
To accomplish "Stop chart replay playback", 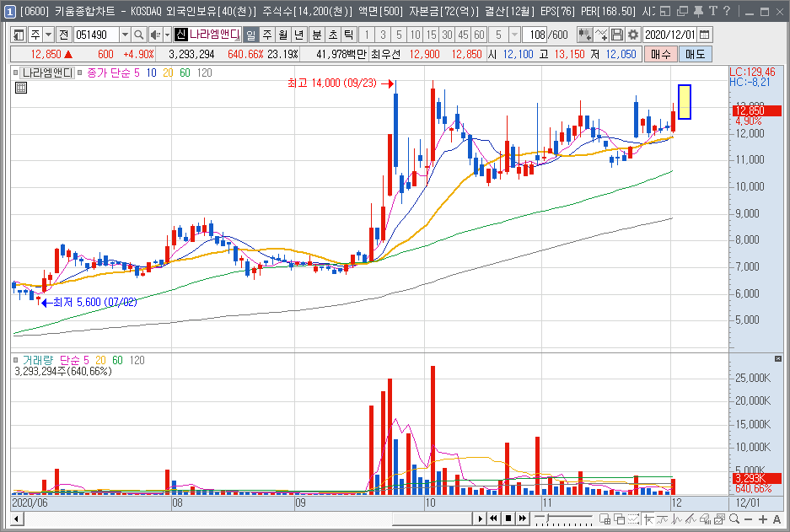I will (508, 519).
